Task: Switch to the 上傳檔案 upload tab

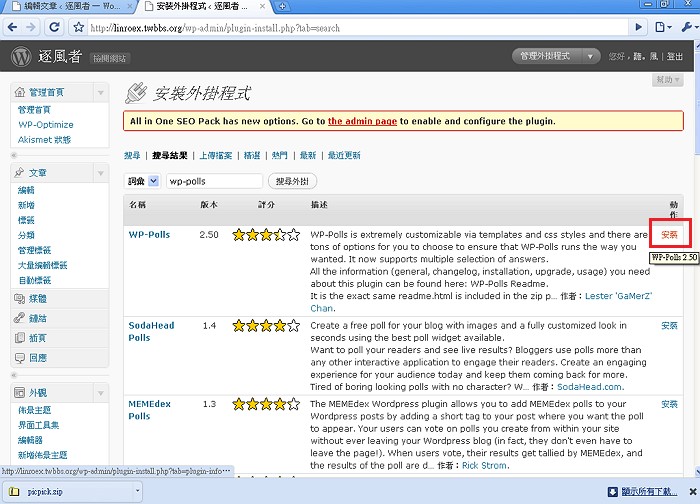Action: click(x=216, y=155)
